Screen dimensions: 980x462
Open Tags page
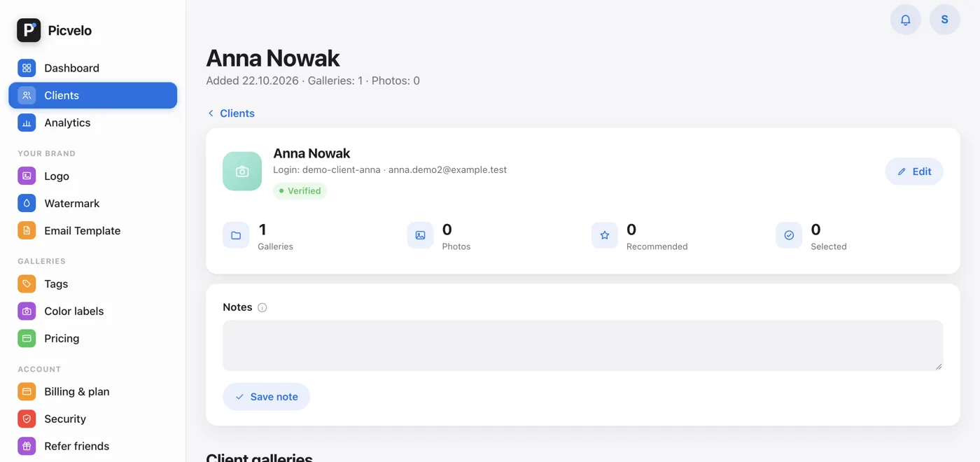92,283
